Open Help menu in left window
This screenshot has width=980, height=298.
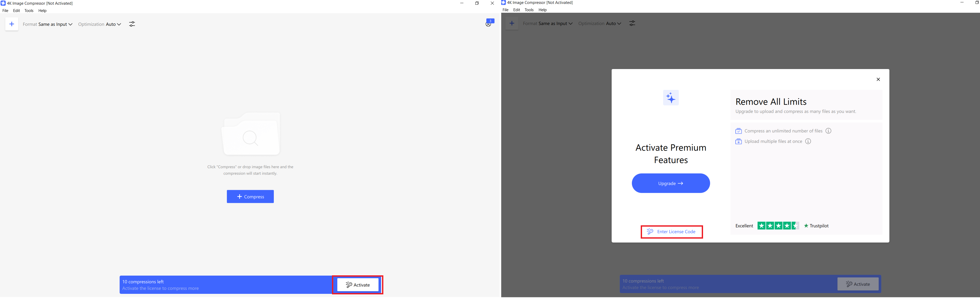tap(43, 11)
